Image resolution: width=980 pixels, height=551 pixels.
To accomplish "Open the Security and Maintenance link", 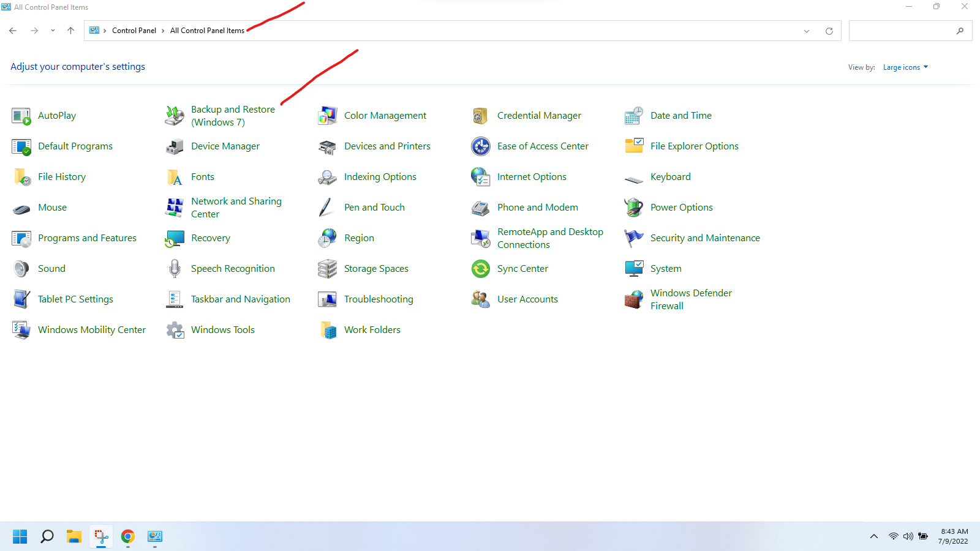I will tap(705, 238).
